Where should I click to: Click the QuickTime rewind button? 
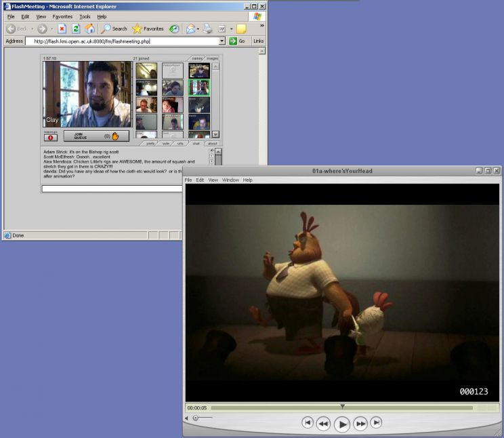tap(323, 424)
